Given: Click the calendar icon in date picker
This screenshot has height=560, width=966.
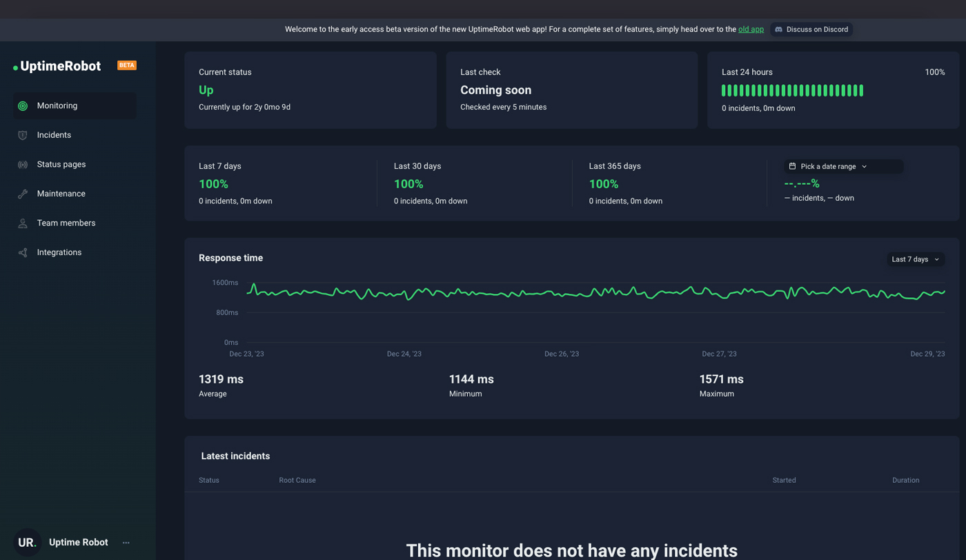Looking at the screenshot, I should point(792,166).
